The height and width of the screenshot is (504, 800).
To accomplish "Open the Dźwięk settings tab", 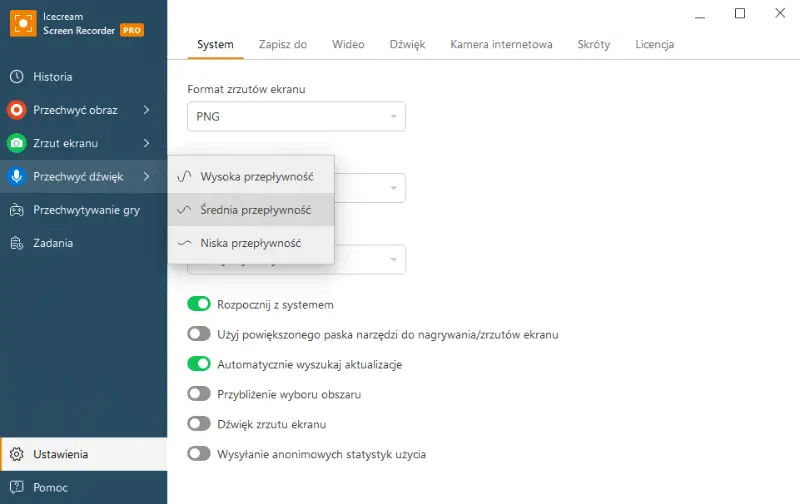I will (408, 44).
